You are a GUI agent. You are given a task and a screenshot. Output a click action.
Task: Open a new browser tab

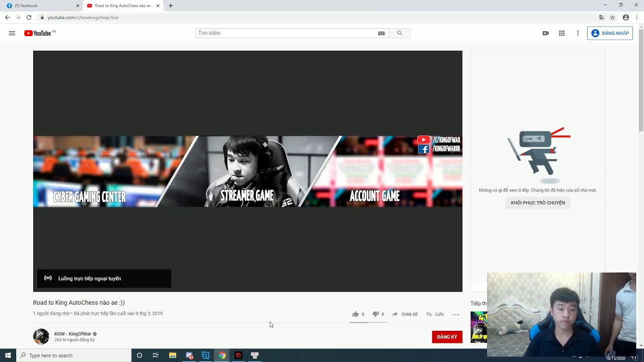pyautogui.click(x=171, y=6)
